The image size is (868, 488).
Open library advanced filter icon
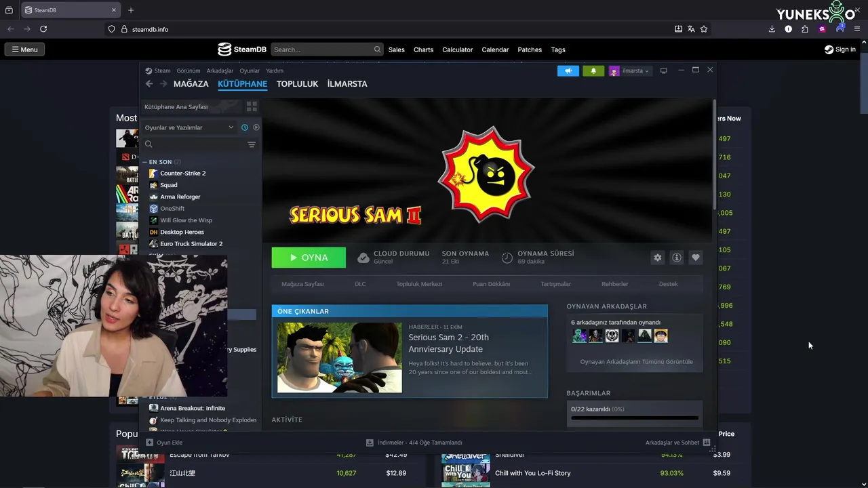(252, 144)
